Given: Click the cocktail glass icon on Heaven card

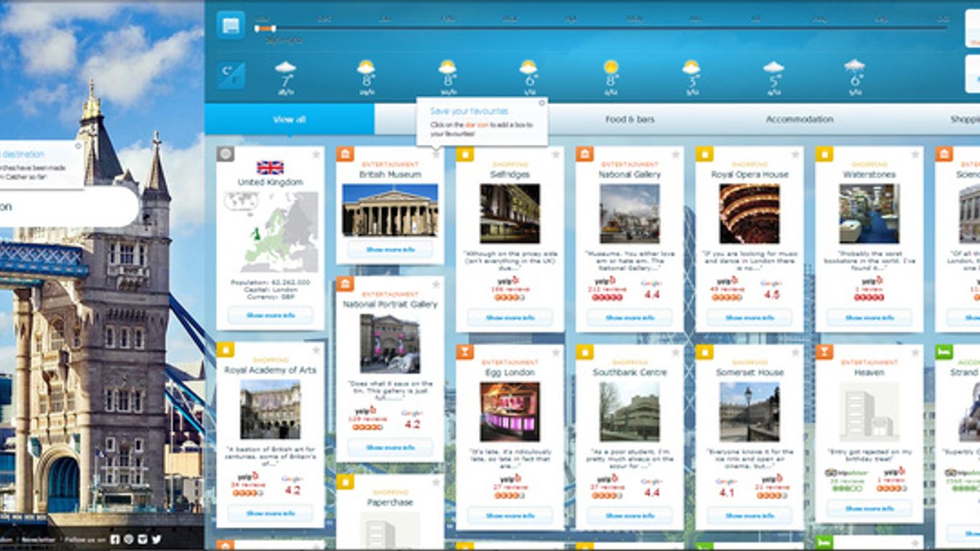Looking at the screenshot, I should [x=824, y=352].
